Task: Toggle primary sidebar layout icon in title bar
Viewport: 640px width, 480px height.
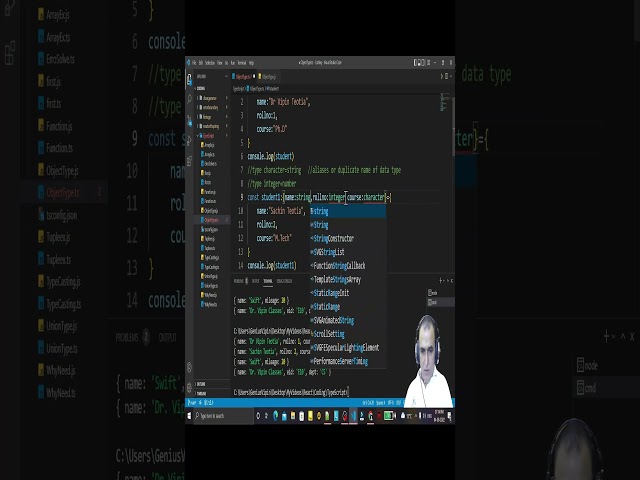Action: pyautogui.click(x=416, y=62)
